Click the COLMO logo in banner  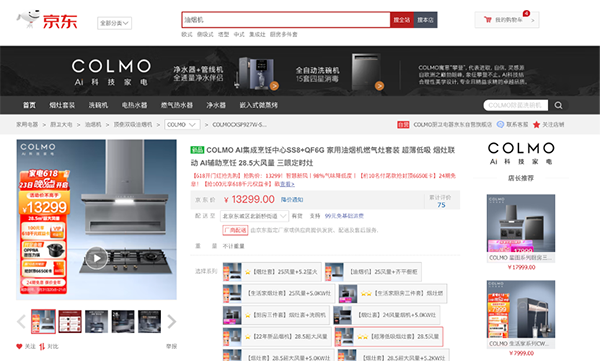click(111, 72)
